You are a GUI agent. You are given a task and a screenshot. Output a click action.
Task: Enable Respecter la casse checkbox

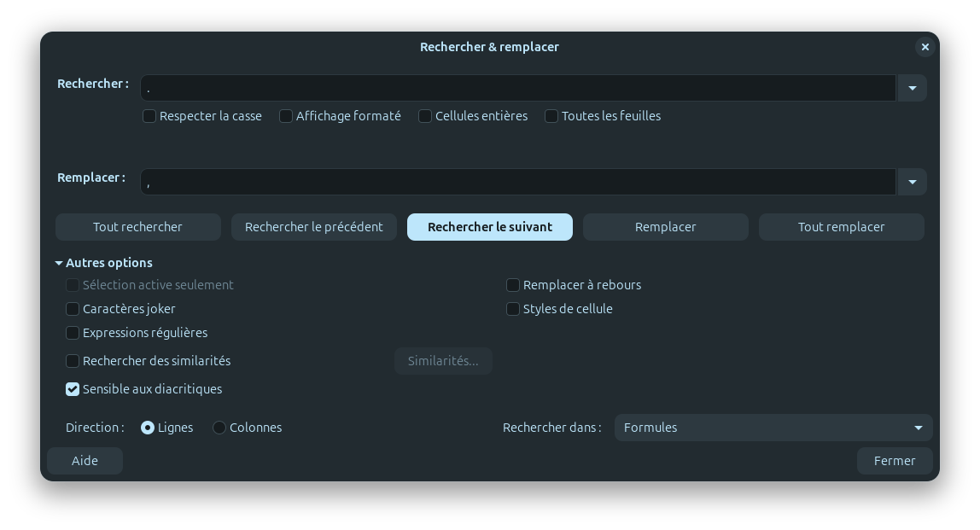tap(149, 116)
